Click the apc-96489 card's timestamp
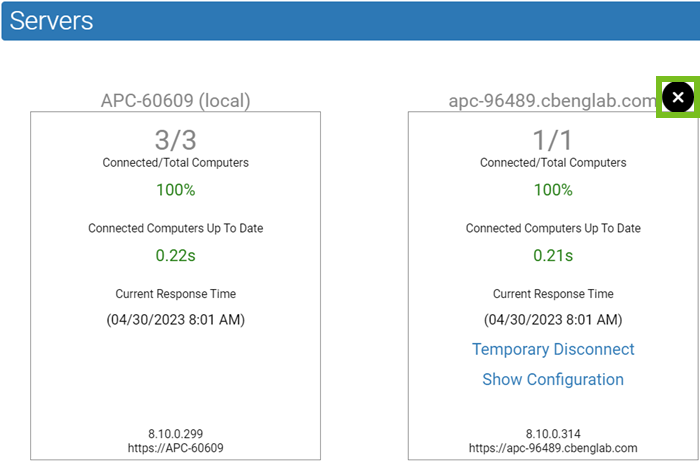 (x=553, y=320)
